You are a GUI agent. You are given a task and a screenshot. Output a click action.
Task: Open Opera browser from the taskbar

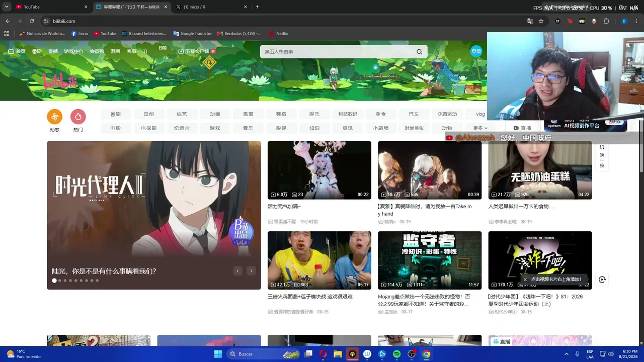[x=323, y=354]
